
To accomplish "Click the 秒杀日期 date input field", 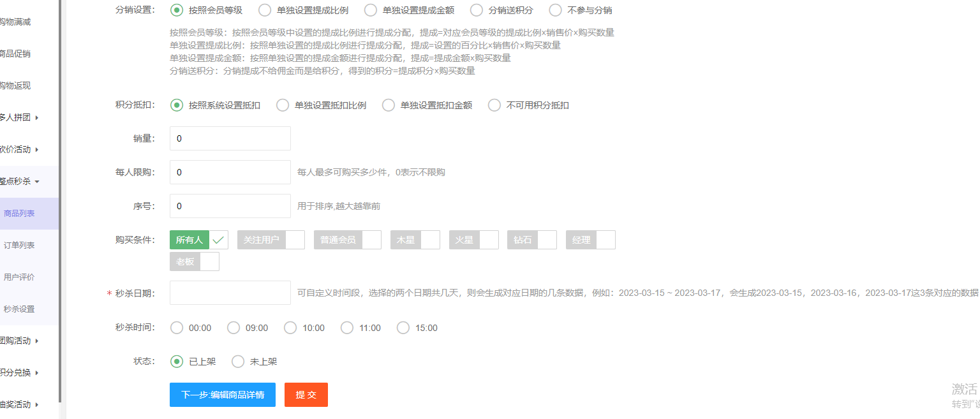I will point(230,293).
